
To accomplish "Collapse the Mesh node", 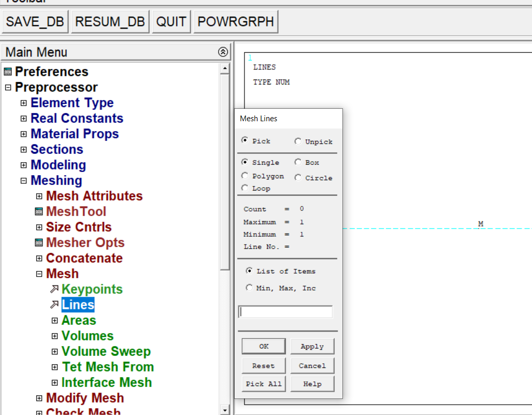I will pos(39,274).
